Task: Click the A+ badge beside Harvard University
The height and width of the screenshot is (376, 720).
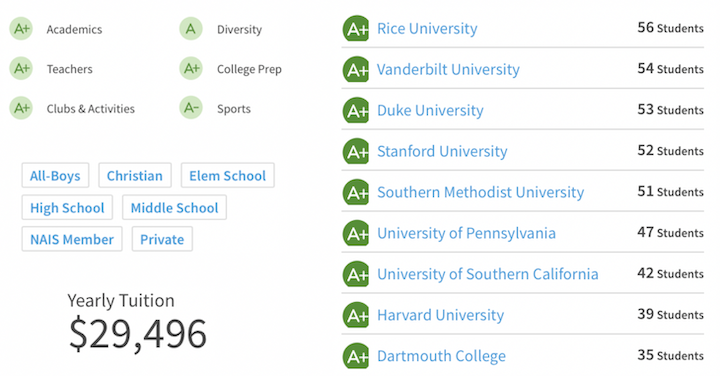Action: [x=356, y=315]
